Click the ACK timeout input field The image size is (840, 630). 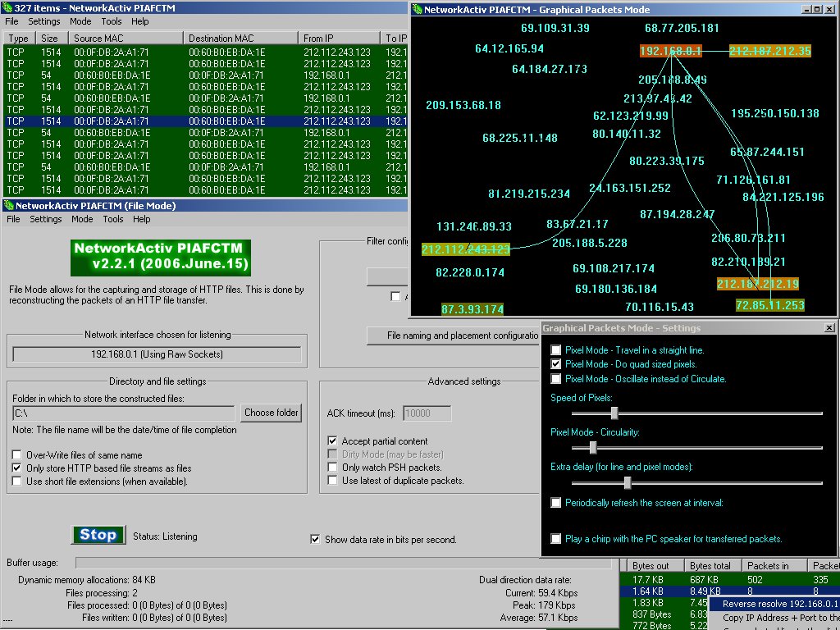[x=426, y=413]
